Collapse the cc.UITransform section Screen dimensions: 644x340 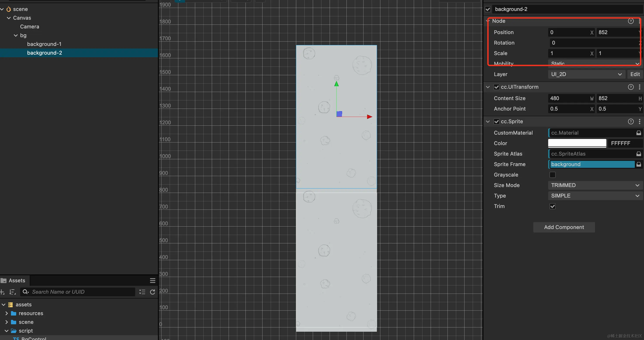[x=488, y=87]
